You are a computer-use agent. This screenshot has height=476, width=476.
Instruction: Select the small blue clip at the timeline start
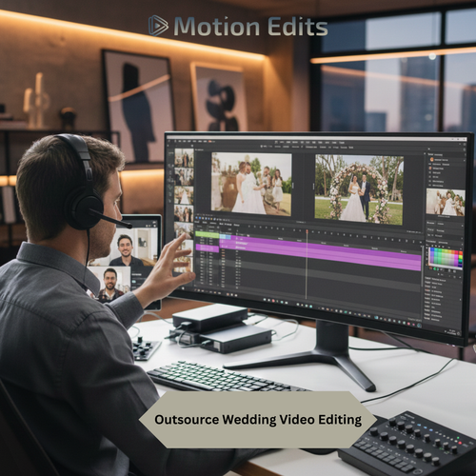pyautogui.click(x=226, y=236)
